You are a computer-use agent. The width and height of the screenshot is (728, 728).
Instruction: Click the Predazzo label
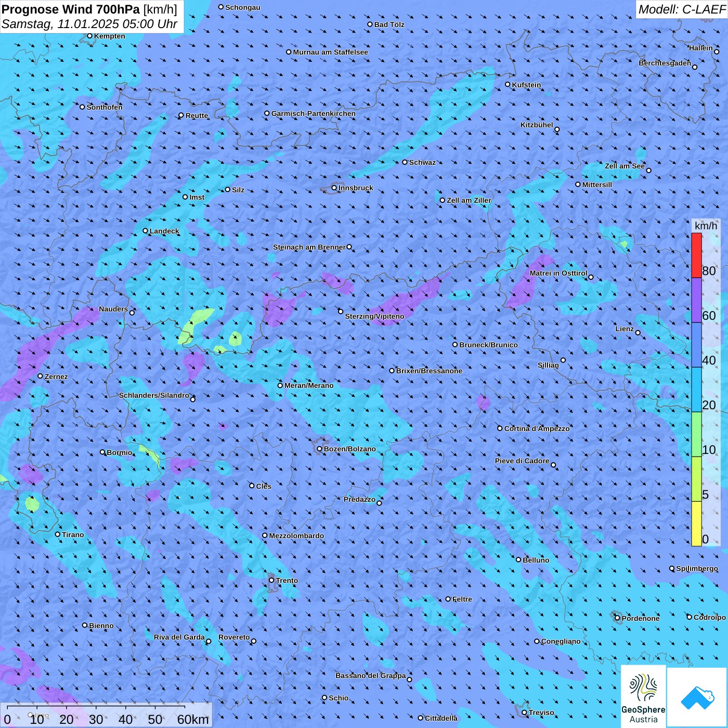359,499
